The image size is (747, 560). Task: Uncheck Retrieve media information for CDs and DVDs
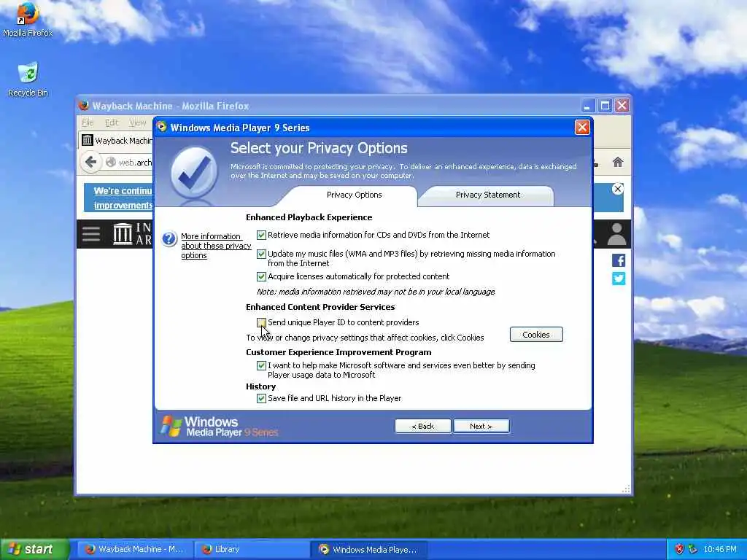261,235
